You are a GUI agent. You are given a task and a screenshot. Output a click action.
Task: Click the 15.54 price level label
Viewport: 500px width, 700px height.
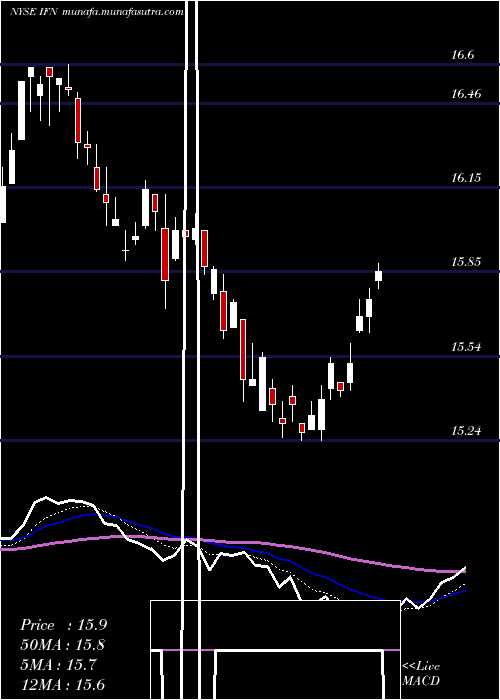(466, 346)
